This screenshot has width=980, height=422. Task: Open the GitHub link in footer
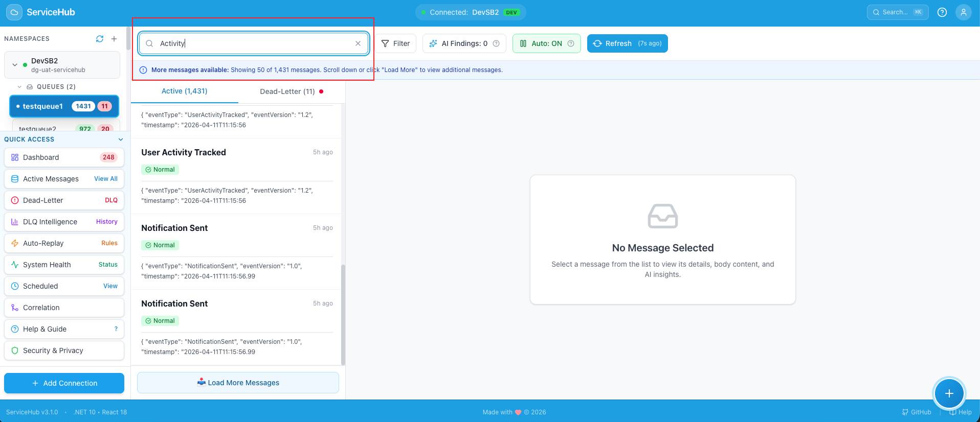coord(917,412)
